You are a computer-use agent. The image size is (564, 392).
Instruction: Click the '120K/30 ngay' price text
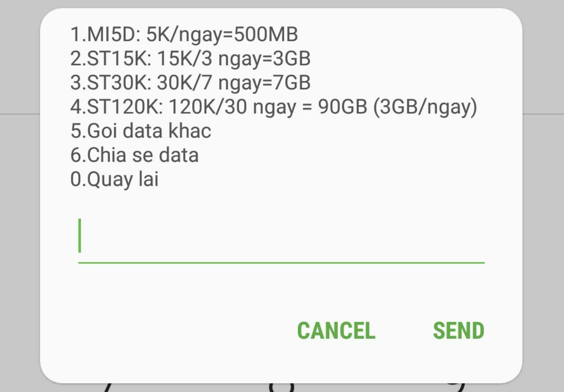(232, 107)
